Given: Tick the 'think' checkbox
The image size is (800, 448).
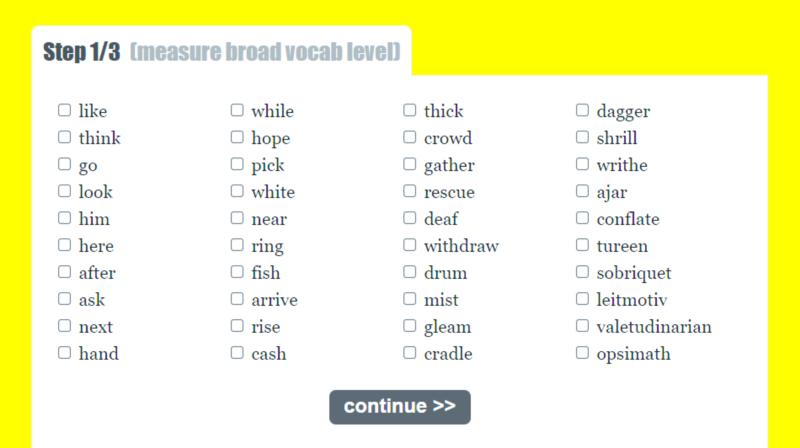Looking at the screenshot, I should [64, 137].
